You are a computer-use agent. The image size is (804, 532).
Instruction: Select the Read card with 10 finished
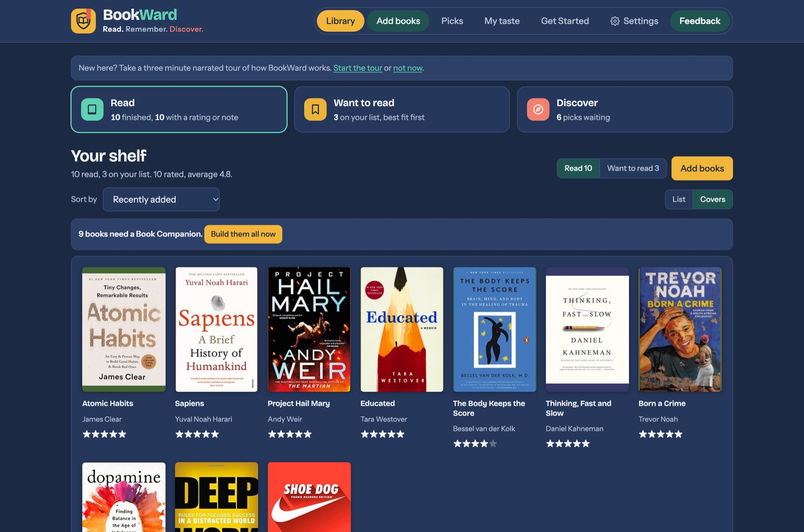(179, 109)
